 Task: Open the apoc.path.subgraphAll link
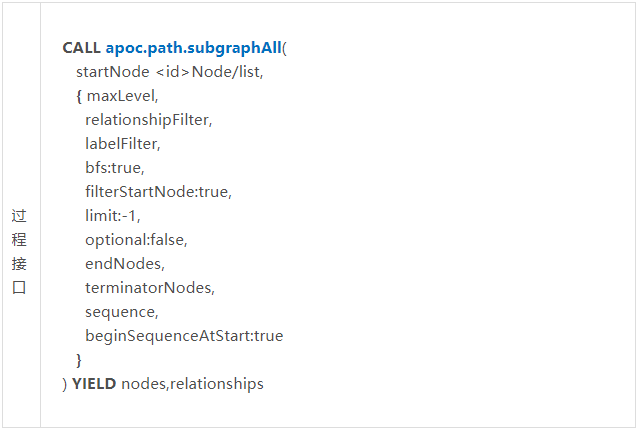point(193,48)
